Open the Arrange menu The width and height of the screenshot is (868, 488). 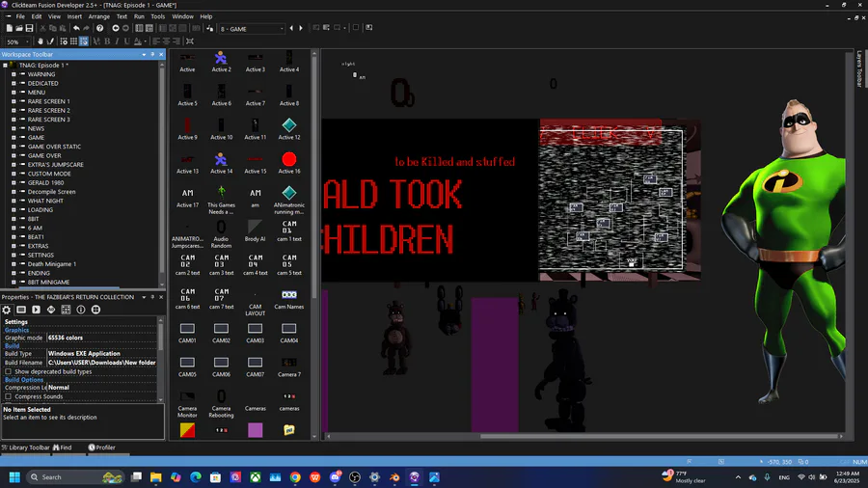(99, 16)
